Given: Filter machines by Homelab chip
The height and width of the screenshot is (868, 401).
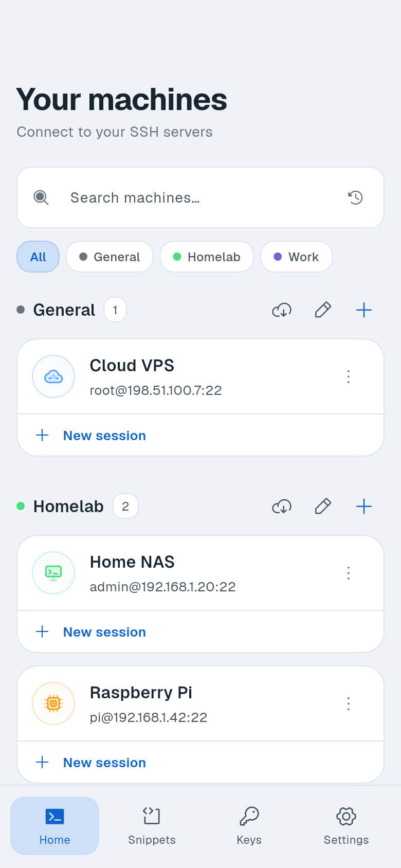Looking at the screenshot, I should (x=207, y=257).
